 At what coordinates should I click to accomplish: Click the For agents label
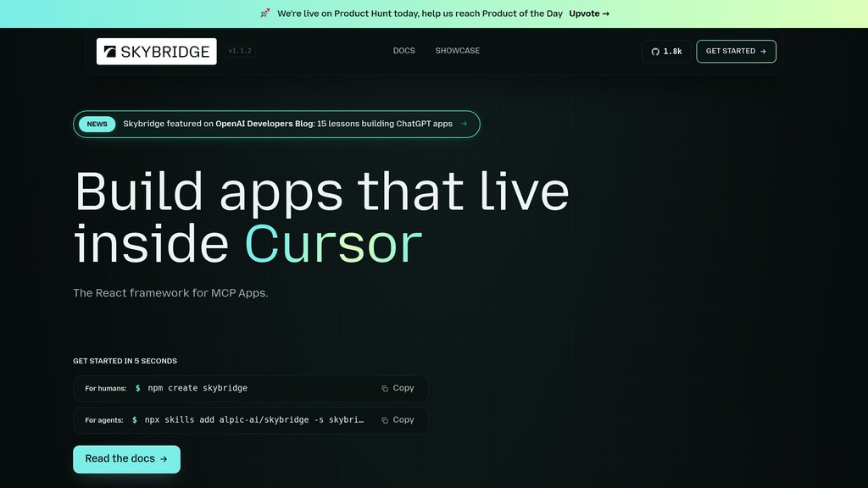tap(104, 420)
